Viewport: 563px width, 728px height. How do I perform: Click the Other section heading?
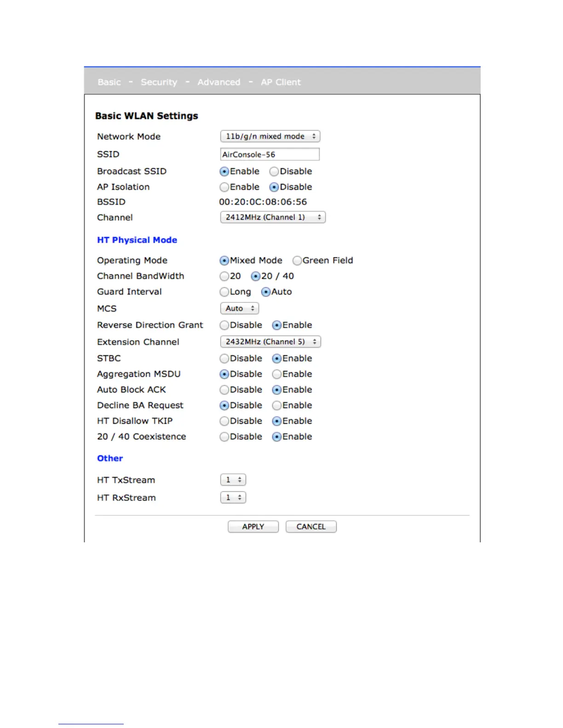(110, 458)
